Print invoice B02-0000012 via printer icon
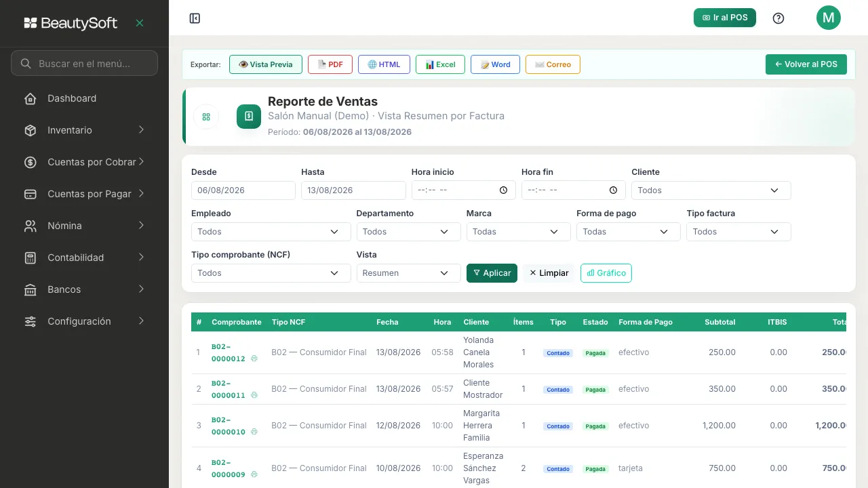868x488 pixels. [x=254, y=359]
